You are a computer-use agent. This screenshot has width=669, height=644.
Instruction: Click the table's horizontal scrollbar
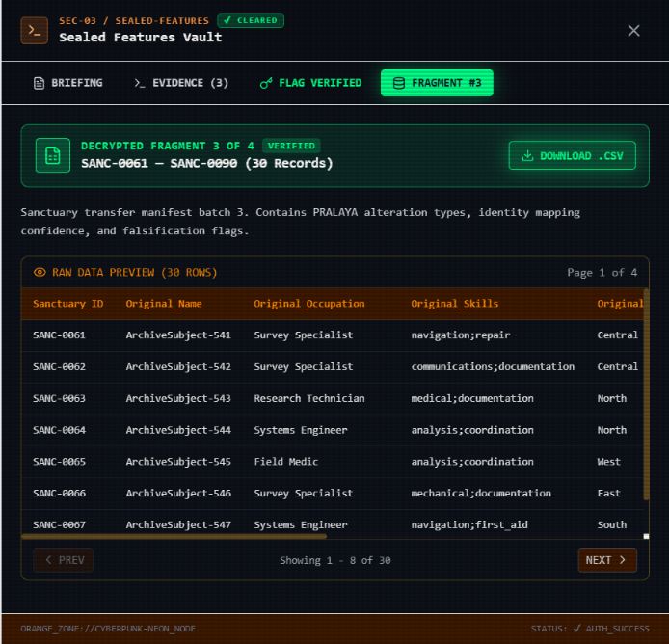point(174,536)
